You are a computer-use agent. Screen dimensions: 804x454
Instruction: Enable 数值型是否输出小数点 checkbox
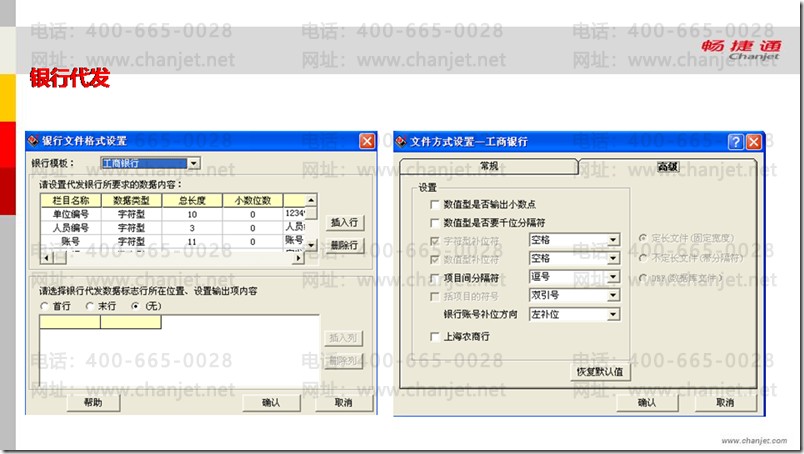[435, 205]
